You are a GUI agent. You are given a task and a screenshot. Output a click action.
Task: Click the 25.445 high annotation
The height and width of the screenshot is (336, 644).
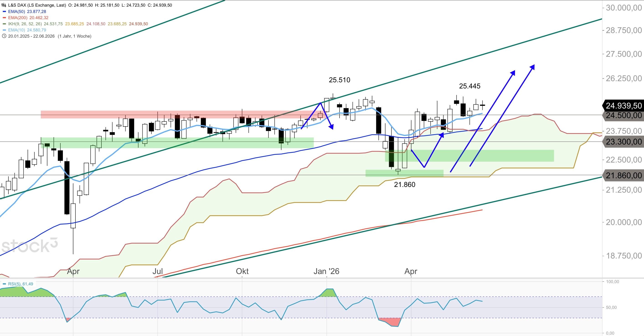(x=470, y=86)
